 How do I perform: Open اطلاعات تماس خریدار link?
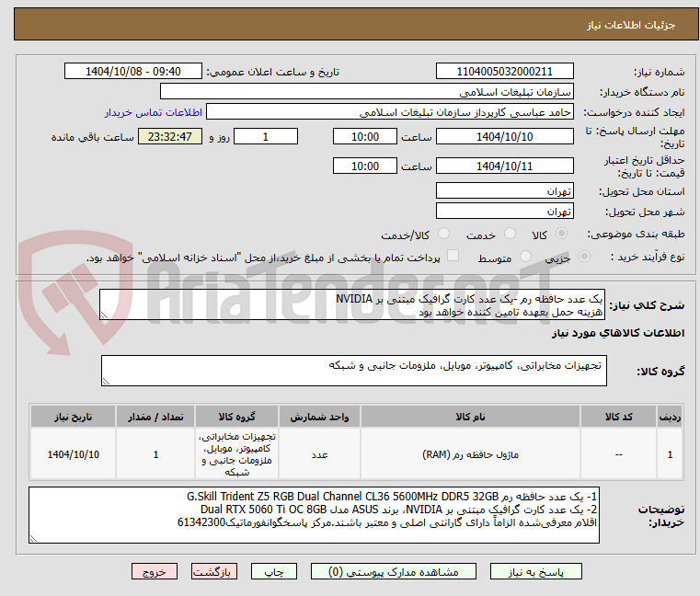point(154,112)
